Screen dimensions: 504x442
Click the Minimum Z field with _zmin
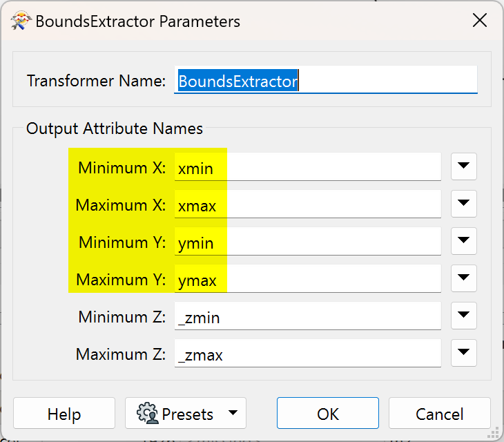point(307,318)
